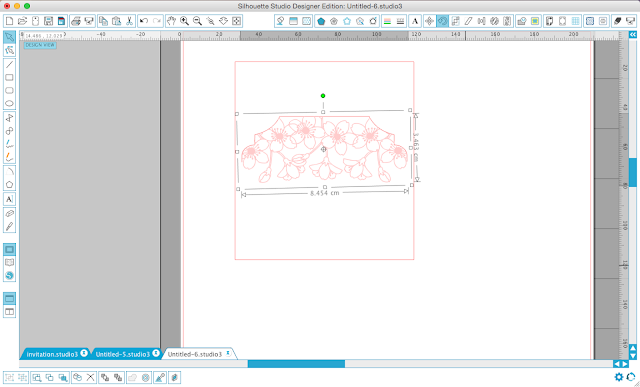Select the Rectangle drawing tool
The width and height of the screenshot is (640, 387).
(x=9, y=78)
